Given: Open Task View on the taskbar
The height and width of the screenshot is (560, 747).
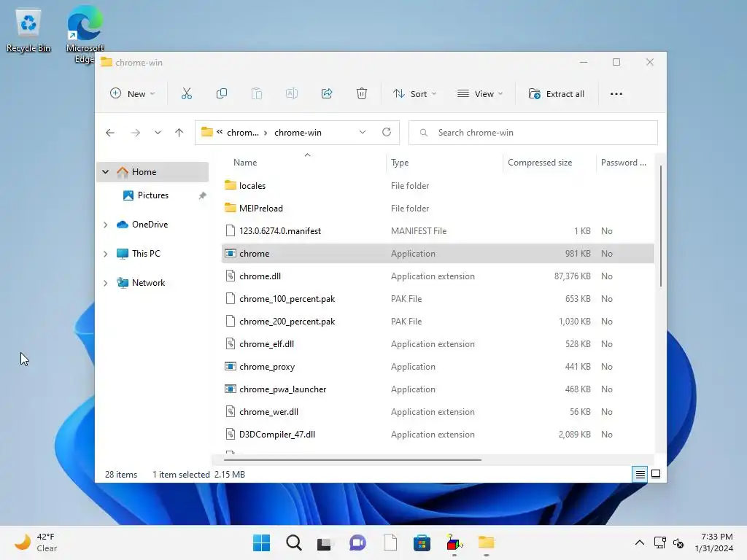Looking at the screenshot, I should pyautogui.click(x=325, y=542).
